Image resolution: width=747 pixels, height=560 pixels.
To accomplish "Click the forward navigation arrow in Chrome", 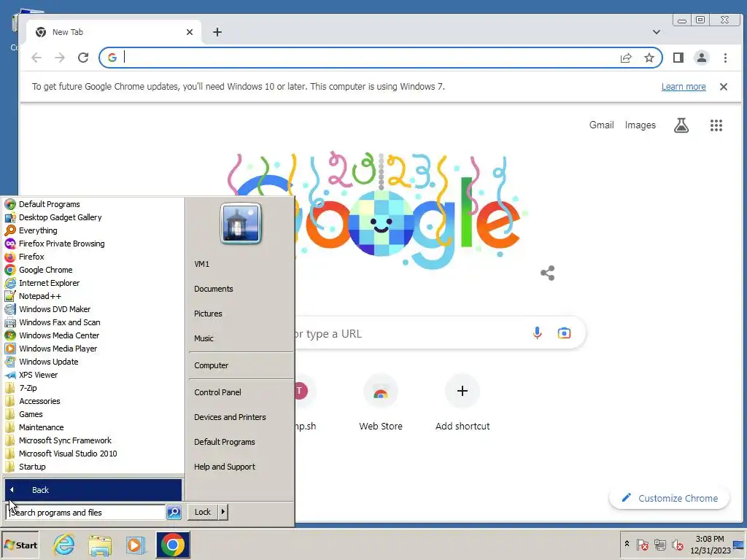I will [60, 58].
